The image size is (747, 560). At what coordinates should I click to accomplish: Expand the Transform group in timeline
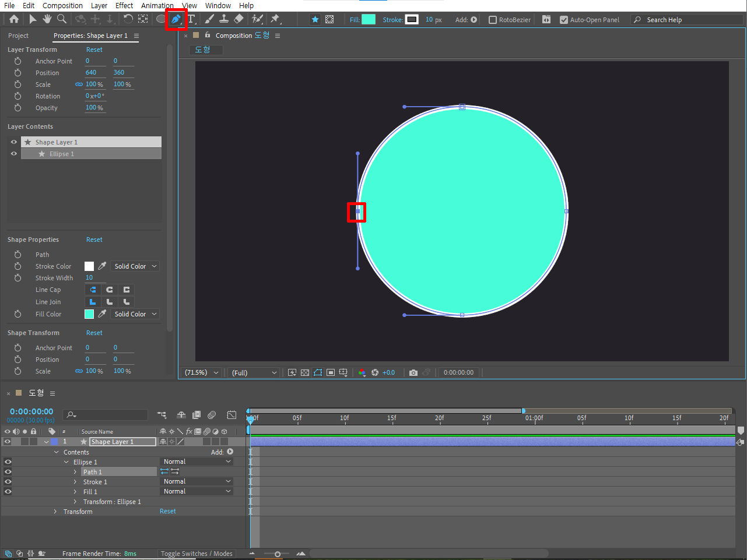point(55,512)
